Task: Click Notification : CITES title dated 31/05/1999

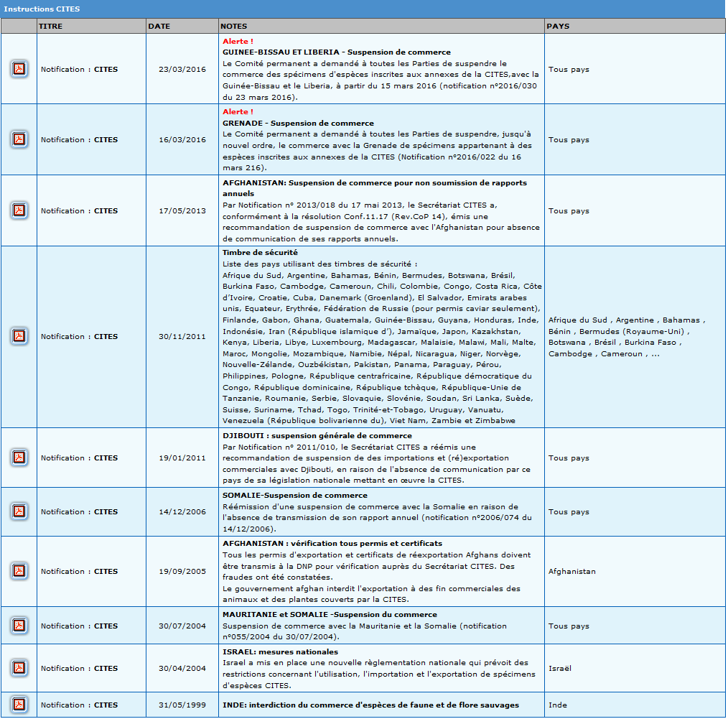Action: point(80,705)
